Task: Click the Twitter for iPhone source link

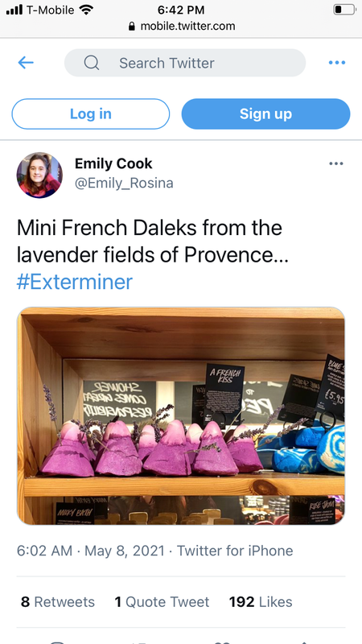Action: [235, 551]
